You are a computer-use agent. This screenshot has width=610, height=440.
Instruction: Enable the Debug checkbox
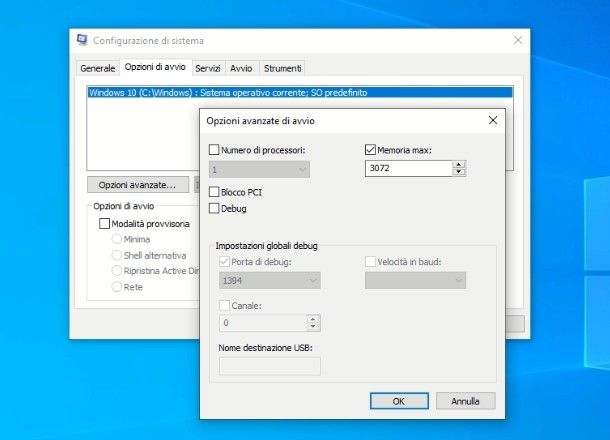point(214,208)
